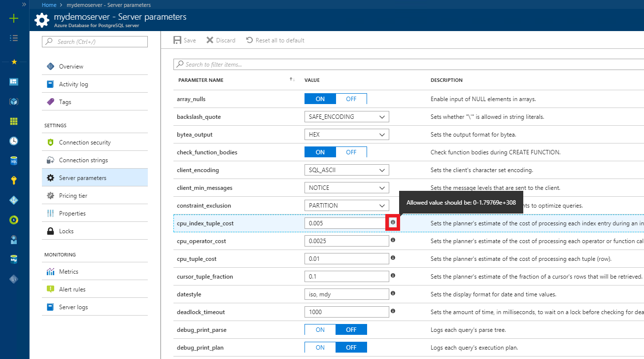This screenshot has height=359, width=644.
Task: Click the cursor_tuple_fraction value field
Action: [x=347, y=277]
